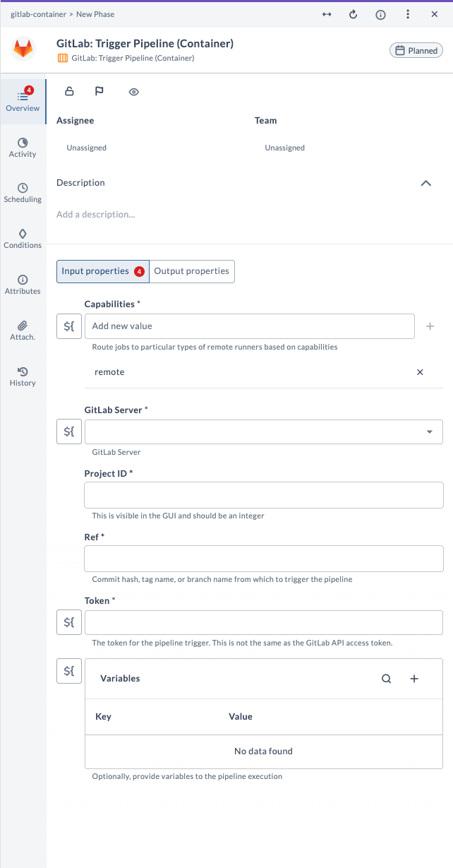Image resolution: width=453 pixels, height=868 pixels.
Task: Click the Capabilities Add new value field
Action: (x=250, y=326)
